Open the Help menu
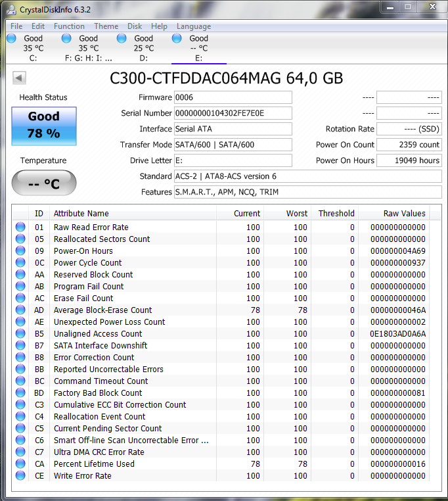This screenshot has width=448, height=501. click(x=159, y=26)
